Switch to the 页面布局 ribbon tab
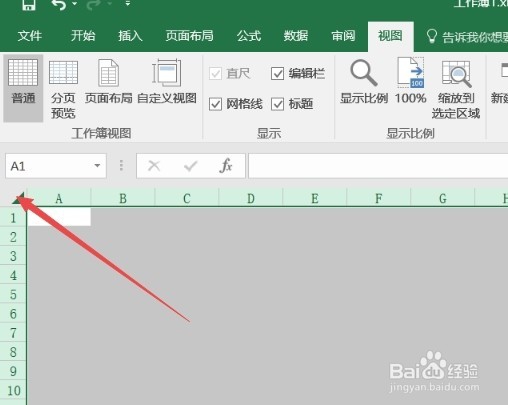 pos(189,36)
